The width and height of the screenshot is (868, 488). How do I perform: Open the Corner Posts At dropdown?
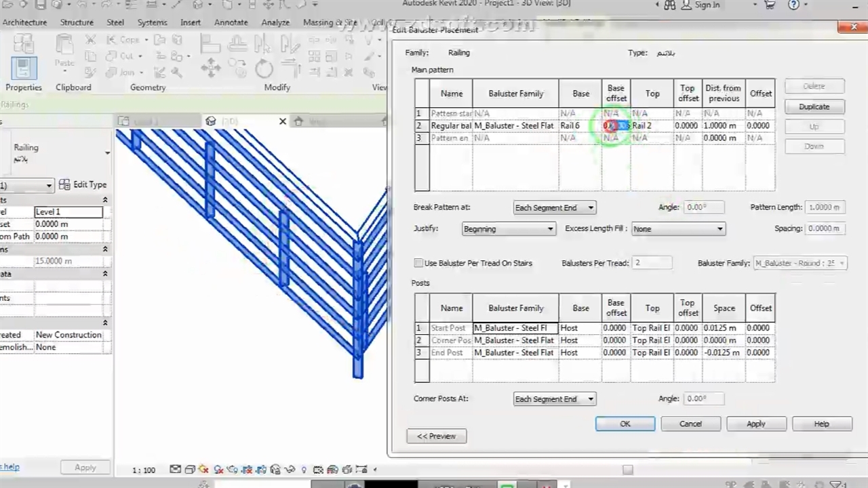(x=554, y=399)
